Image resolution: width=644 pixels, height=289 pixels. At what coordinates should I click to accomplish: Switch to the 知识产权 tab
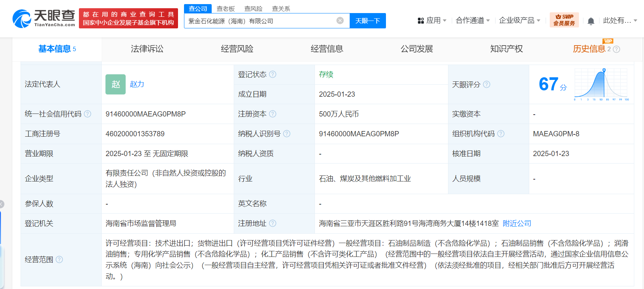tap(506, 49)
